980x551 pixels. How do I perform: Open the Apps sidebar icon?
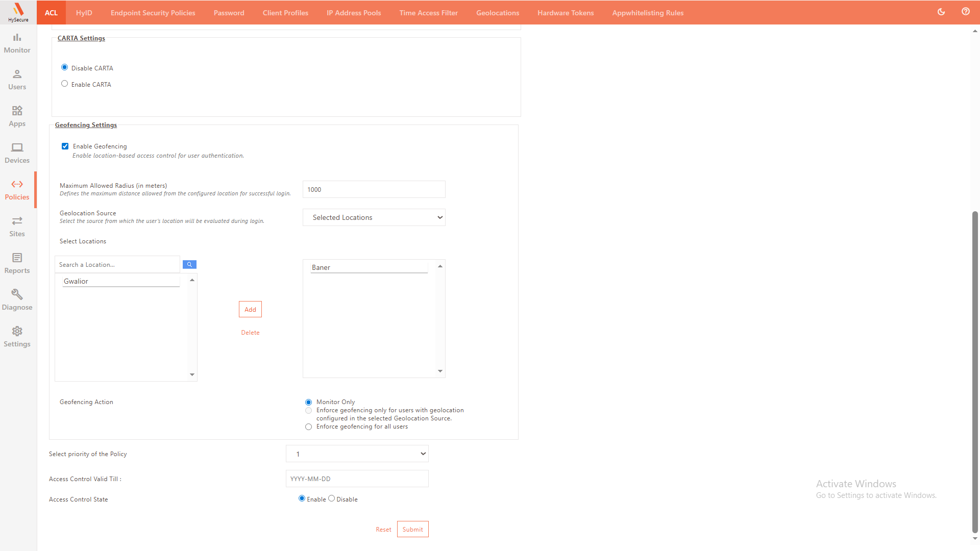click(17, 116)
